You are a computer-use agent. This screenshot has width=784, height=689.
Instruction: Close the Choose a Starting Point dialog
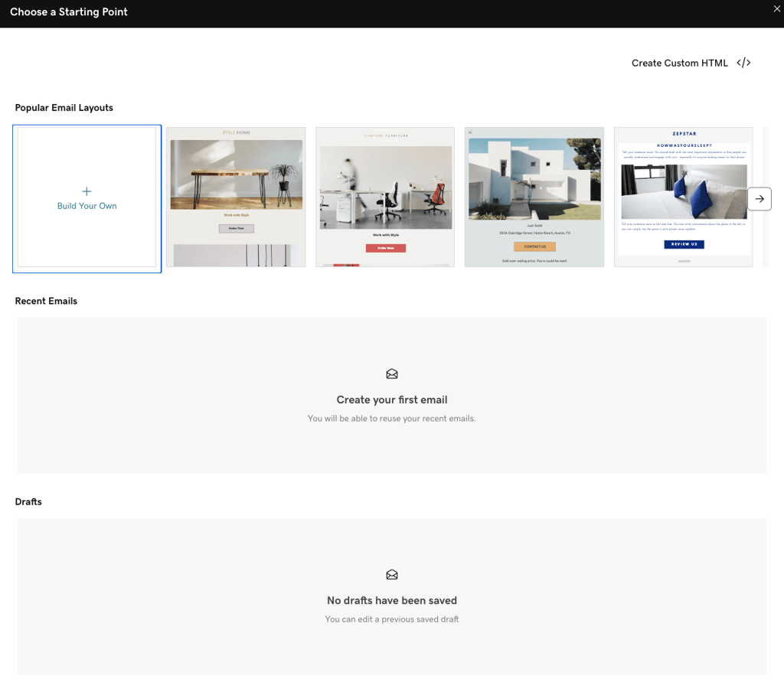pyautogui.click(x=777, y=8)
